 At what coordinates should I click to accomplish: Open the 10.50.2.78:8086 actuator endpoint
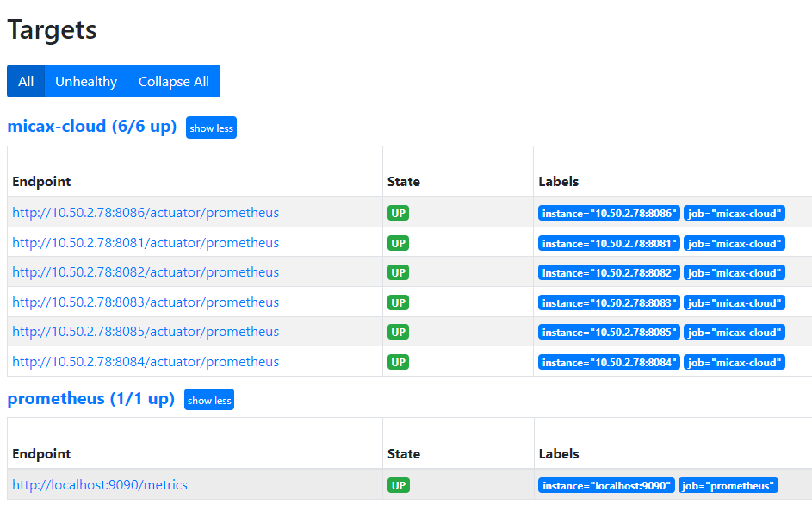(x=146, y=213)
